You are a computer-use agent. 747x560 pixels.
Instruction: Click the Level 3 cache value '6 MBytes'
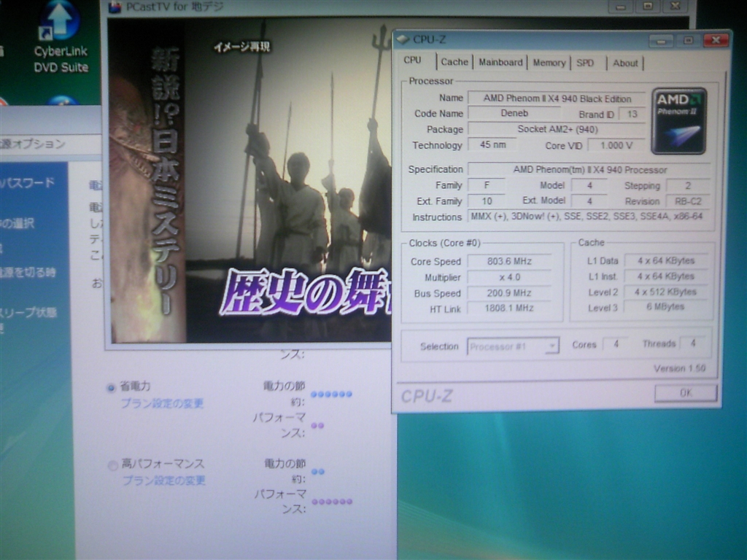click(x=665, y=307)
